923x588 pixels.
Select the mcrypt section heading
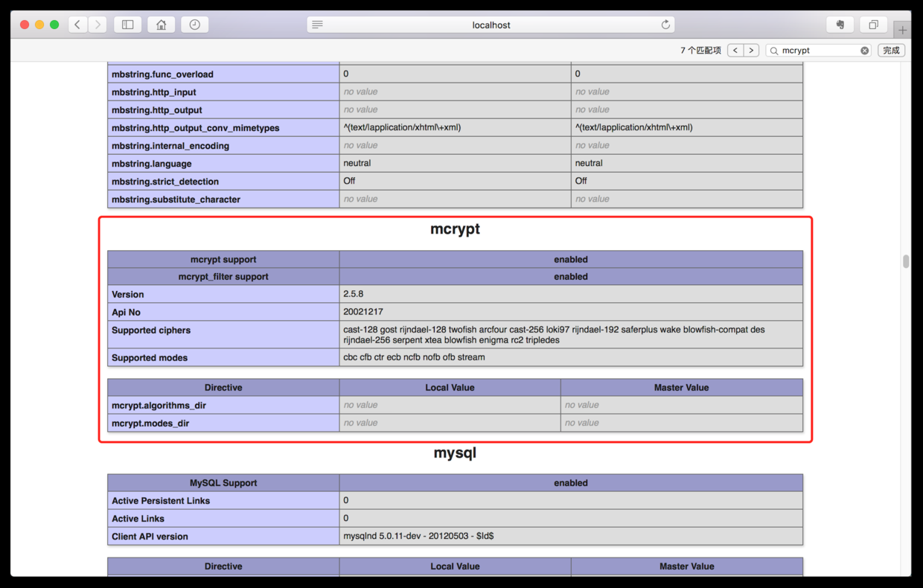tap(455, 229)
